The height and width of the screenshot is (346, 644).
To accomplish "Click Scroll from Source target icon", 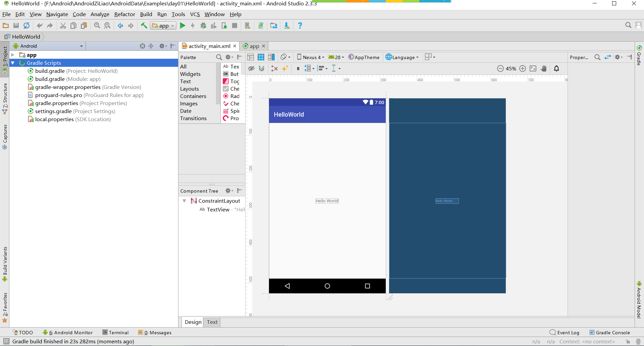I will (143, 46).
